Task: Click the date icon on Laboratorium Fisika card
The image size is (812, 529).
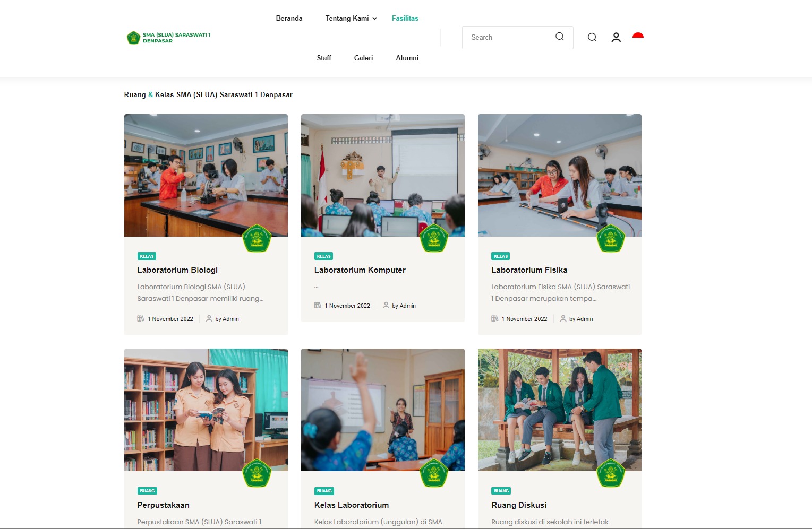Action: point(494,318)
